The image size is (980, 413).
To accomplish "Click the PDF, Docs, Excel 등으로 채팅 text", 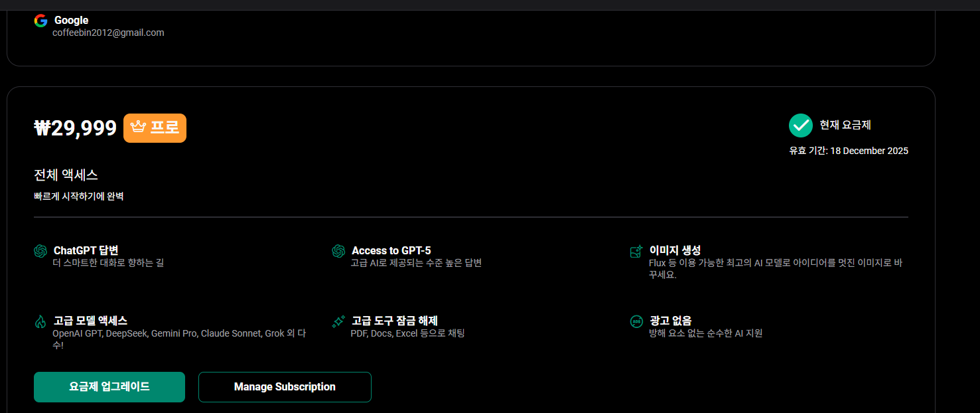I will point(407,333).
